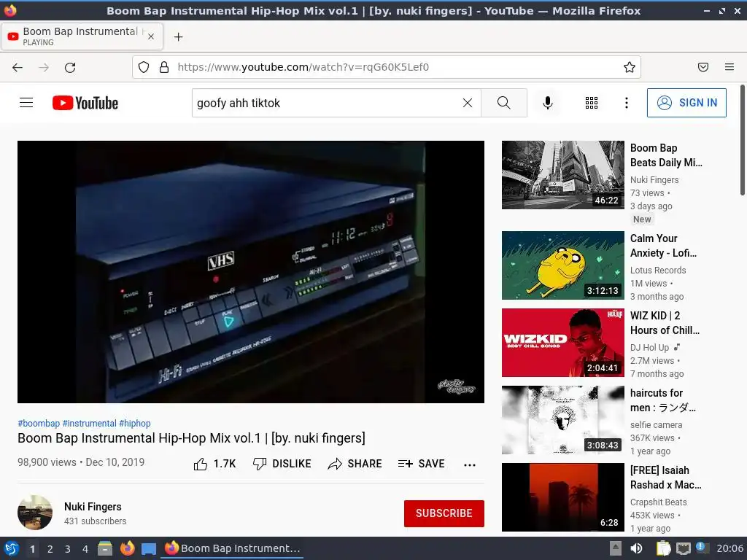
Task: Click the 'Calm Your Anxiety - Lofi' title
Action: coord(663,246)
